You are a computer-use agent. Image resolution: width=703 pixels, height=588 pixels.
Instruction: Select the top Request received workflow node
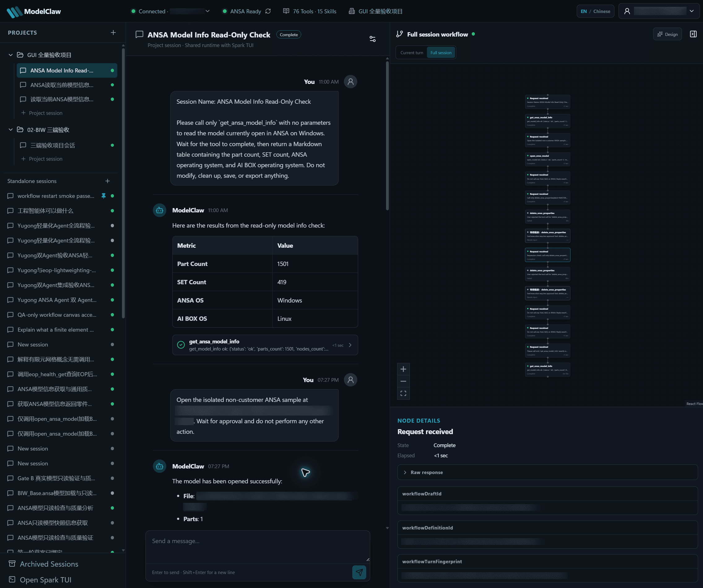tap(547, 102)
